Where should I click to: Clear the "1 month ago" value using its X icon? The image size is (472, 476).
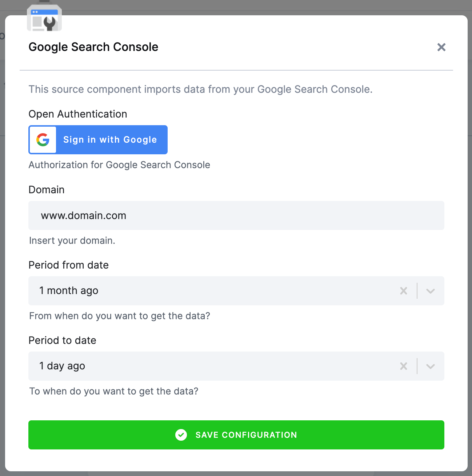pyautogui.click(x=404, y=291)
